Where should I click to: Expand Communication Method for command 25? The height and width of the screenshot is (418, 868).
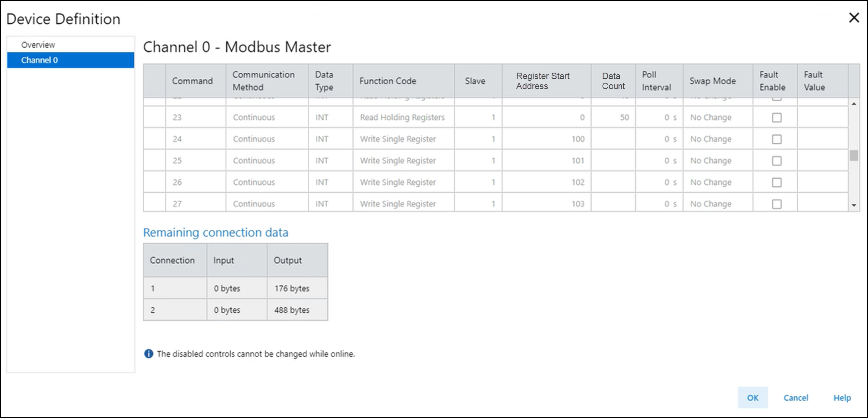pos(267,161)
